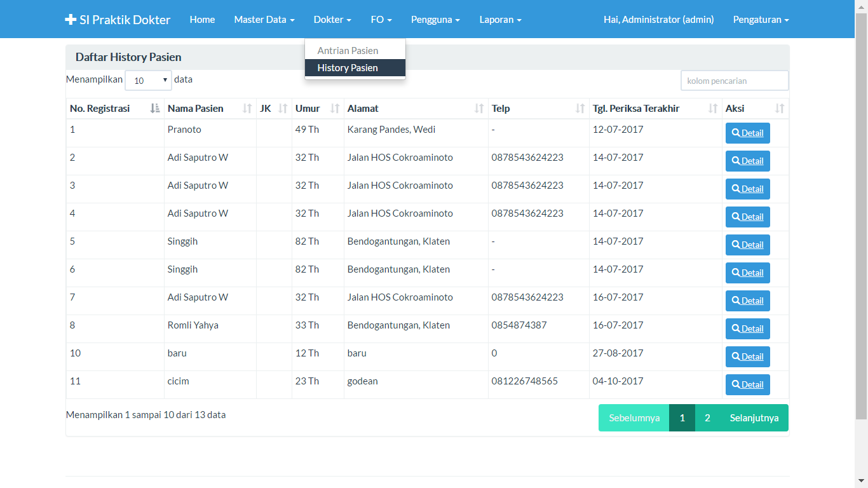The height and width of the screenshot is (488, 868).
Task: Sort table by Nama Pasien arrows
Action: tap(247, 109)
